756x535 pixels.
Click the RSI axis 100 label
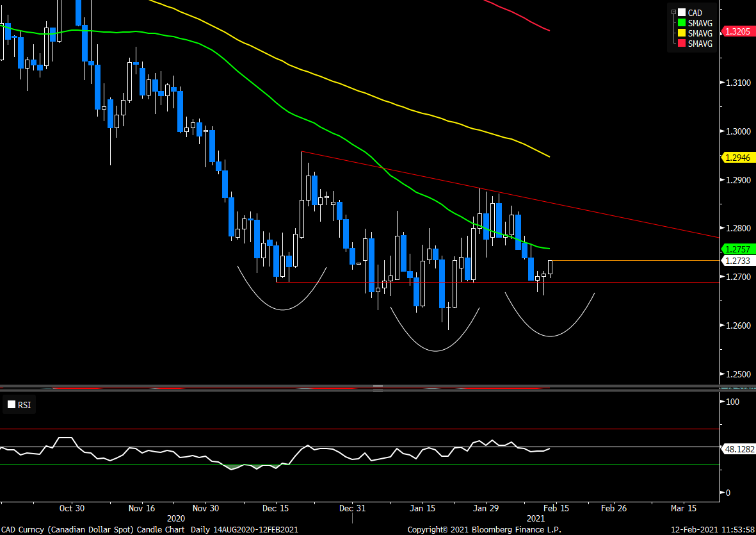732,402
